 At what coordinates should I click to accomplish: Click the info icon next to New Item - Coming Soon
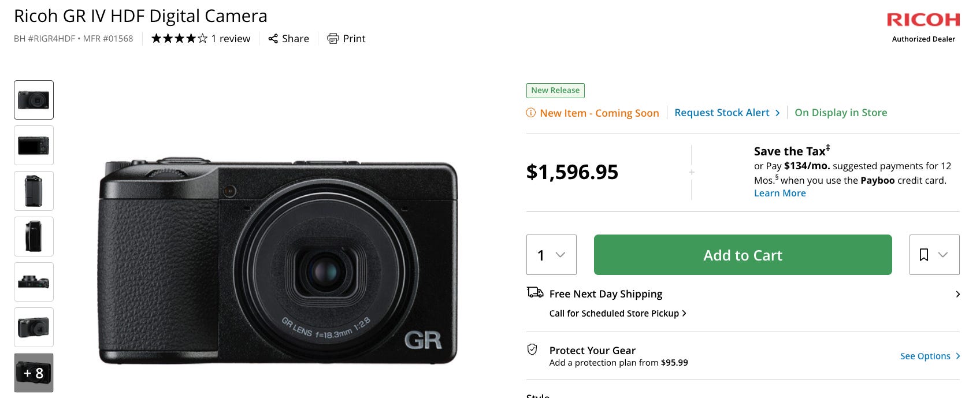pos(530,113)
